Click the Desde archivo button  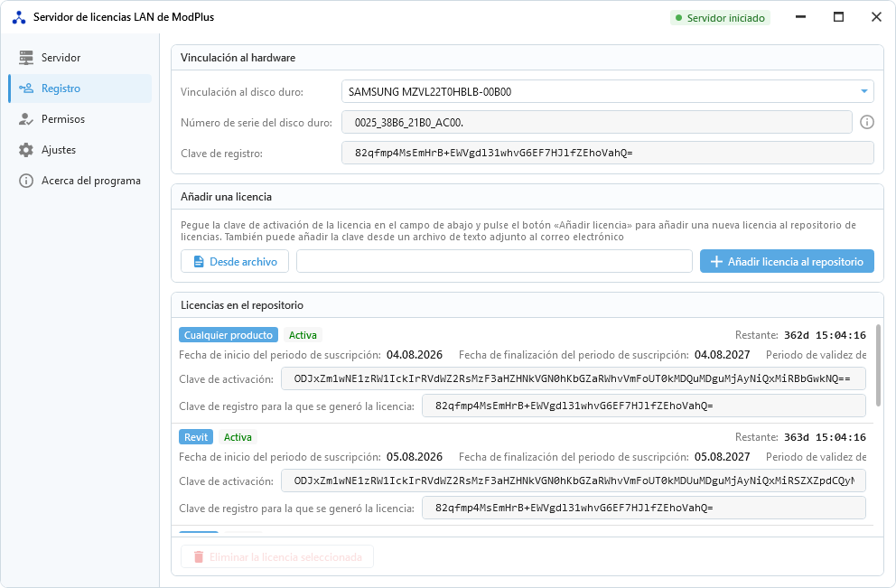pyautogui.click(x=234, y=262)
